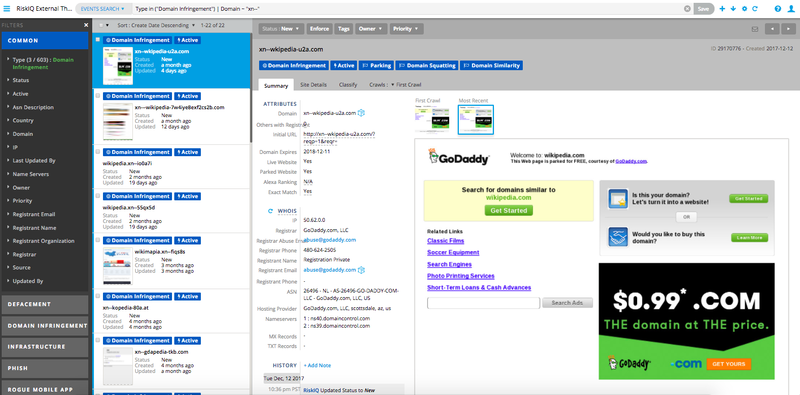Check the xn--kopedia-80a.at item checkbox
The width and height of the screenshot is (800, 395).
(98, 297)
